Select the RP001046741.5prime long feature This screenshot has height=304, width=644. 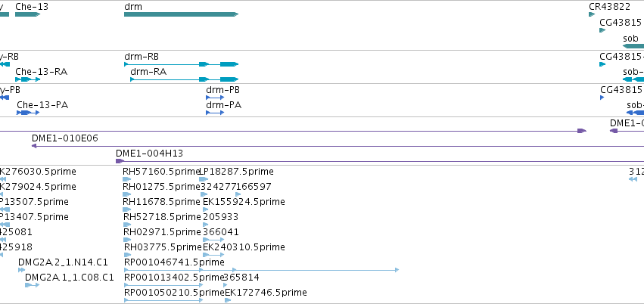point(261,270)
